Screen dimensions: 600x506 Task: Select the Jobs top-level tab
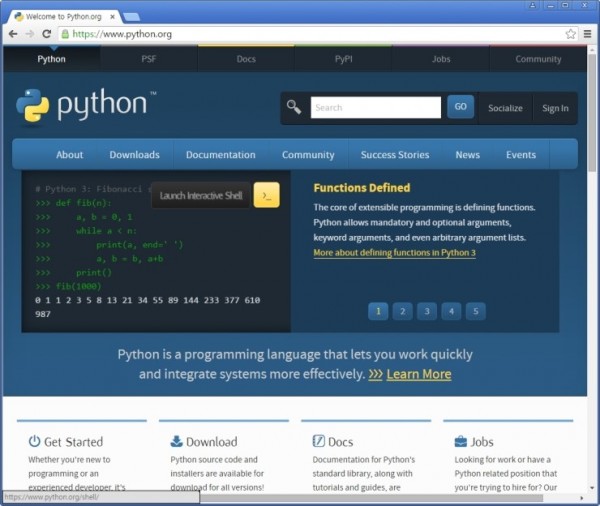click(x=441, y=59)
